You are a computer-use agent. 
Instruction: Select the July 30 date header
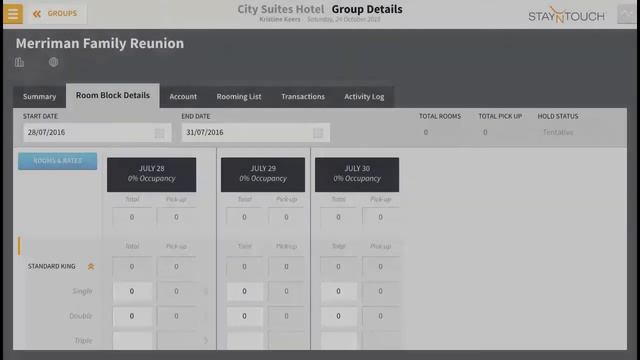pos(357,174)
